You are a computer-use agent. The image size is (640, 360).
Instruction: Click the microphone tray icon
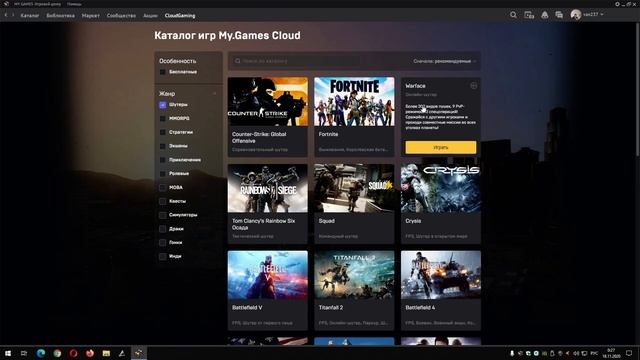click(512, 353)
